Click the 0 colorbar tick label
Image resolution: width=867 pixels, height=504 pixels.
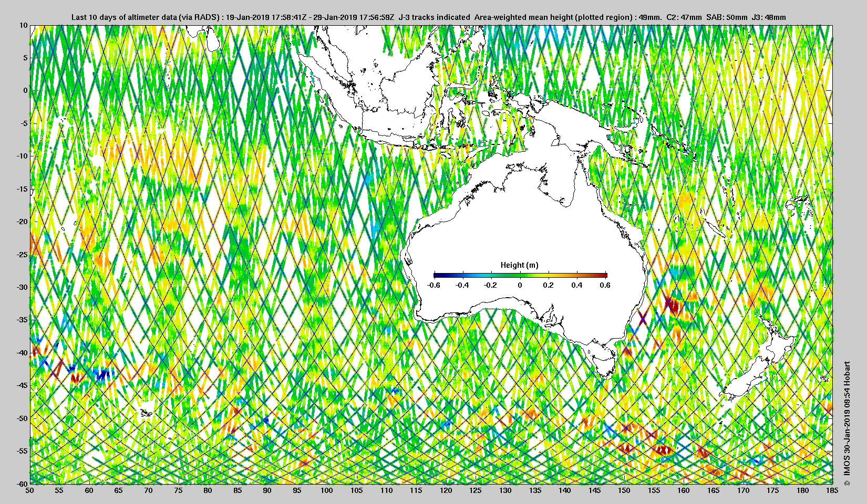tap(520, 285)
